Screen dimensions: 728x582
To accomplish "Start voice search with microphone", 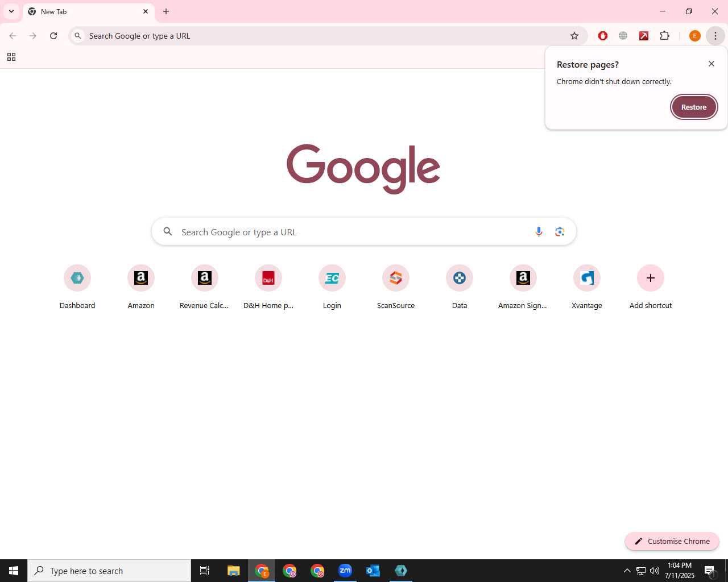I will point(539,232).
